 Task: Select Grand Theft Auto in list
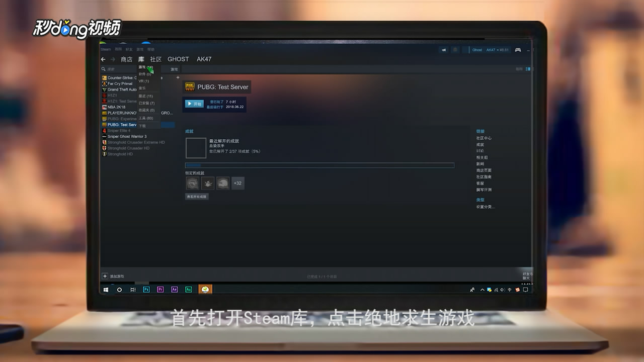point(119,89)
